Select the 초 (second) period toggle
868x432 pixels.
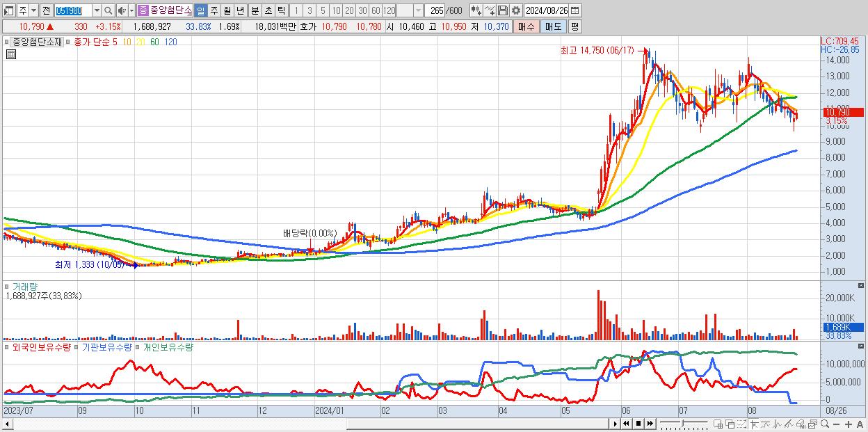(268, 10)
